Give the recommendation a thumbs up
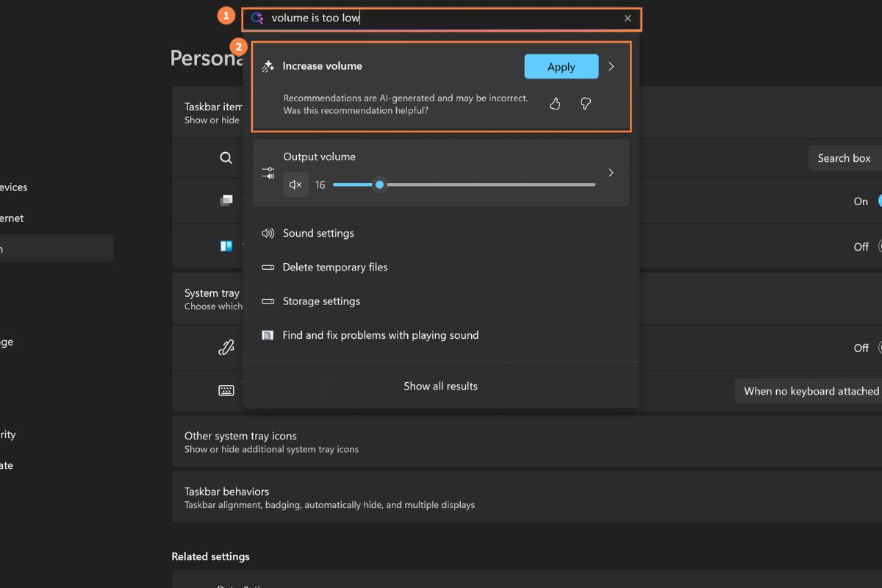 point(555,104)
